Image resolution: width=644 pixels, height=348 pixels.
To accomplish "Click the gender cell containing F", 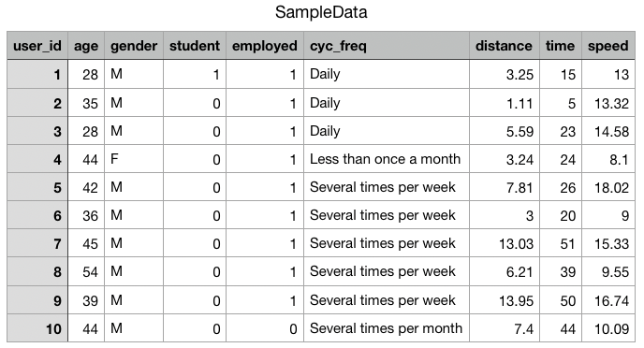I will (134, 159).
